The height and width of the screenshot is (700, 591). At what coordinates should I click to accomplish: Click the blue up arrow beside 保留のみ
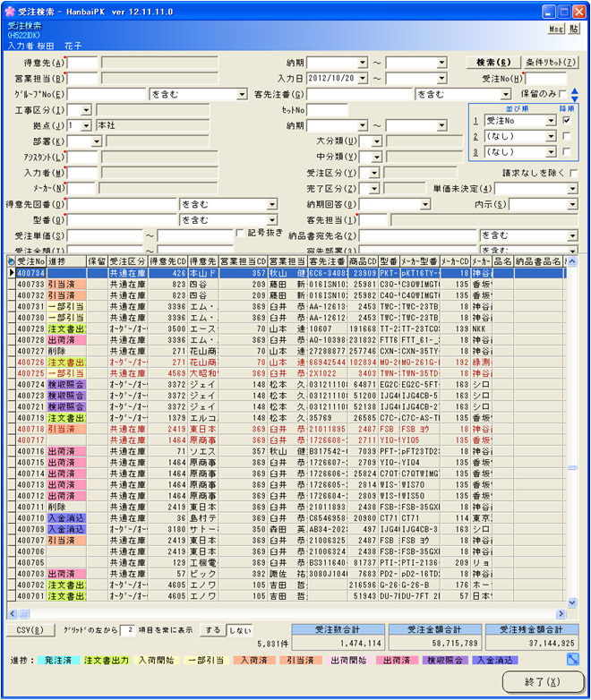pyautogui.click(x=575, y=90)
